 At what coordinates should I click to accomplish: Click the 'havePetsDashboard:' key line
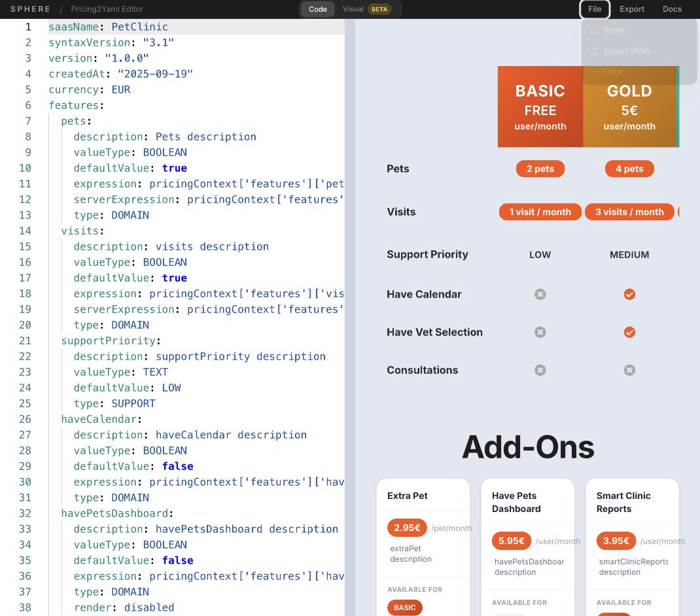[x=117, y=513]
